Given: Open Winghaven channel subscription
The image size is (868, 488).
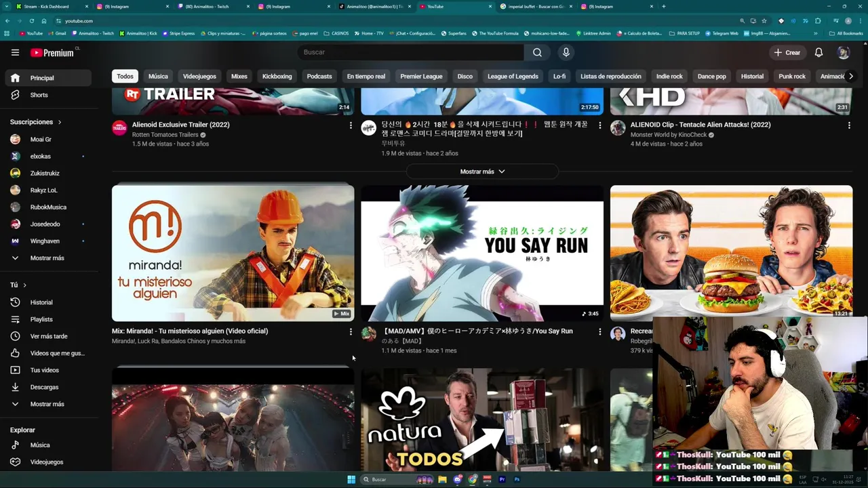Looking at the screenshot, I should coord(47,241).
